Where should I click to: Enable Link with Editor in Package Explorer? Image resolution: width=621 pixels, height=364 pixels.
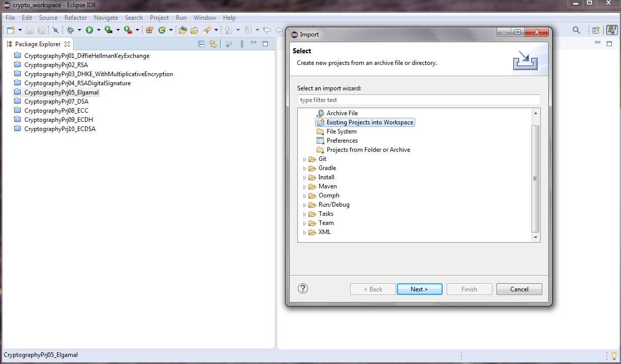point(213,44)
